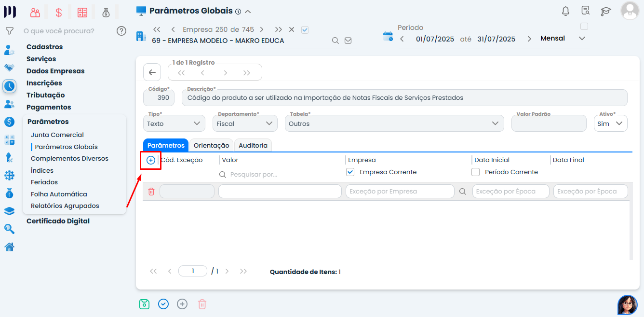This screenshot has width=644, height=317.
Task: Open the graduation cap learning icon
Action: (x=606, y=11)
